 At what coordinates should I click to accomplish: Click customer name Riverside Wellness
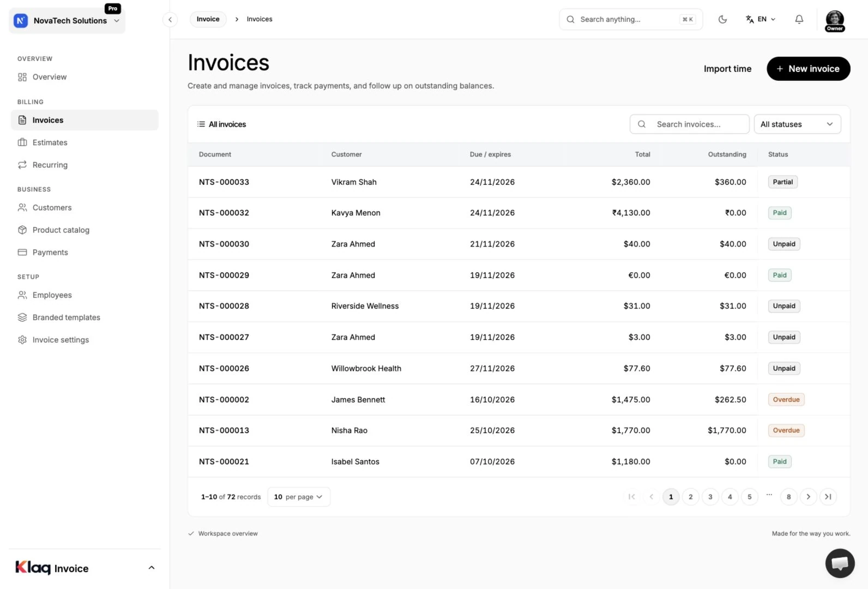tap(365, 306)
